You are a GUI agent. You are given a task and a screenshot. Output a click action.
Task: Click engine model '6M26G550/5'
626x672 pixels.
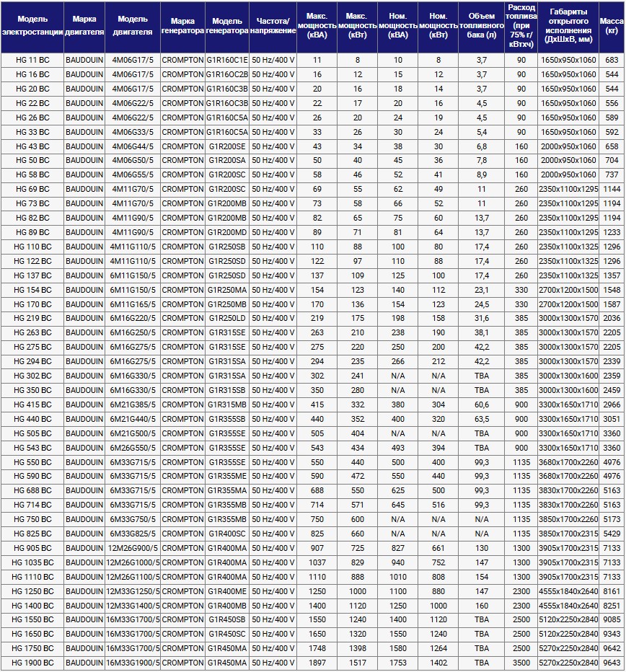(133, 448)
